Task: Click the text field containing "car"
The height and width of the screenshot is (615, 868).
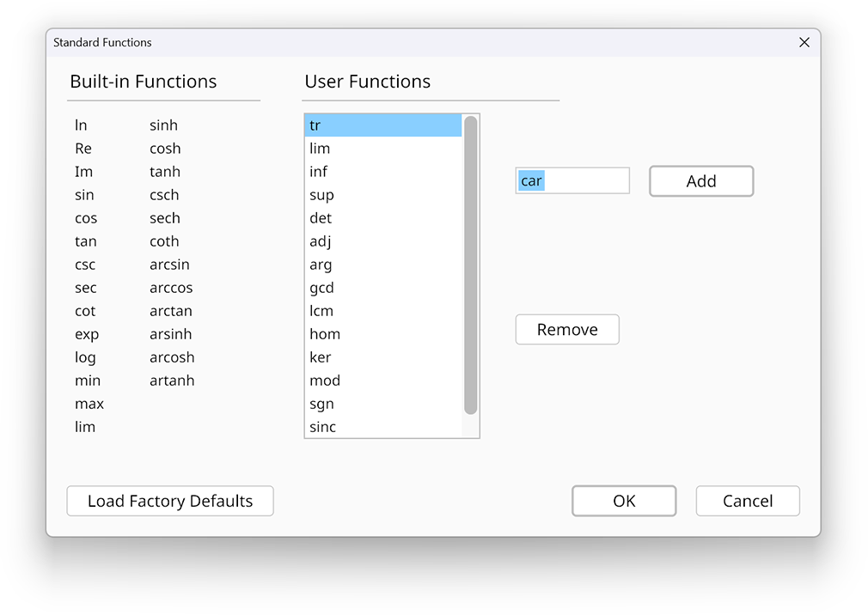Action: click(x=572, y=180)
